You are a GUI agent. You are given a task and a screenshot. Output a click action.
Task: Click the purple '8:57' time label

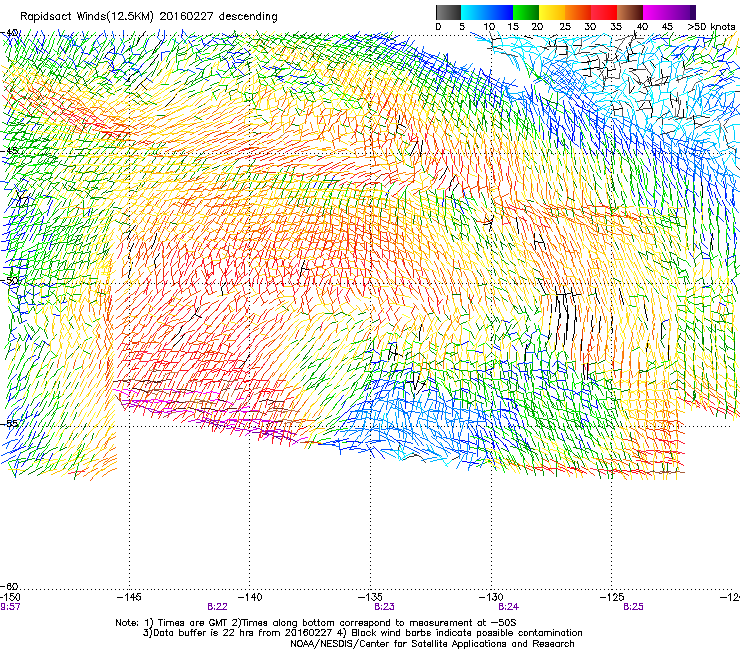[x=10, y=607]
